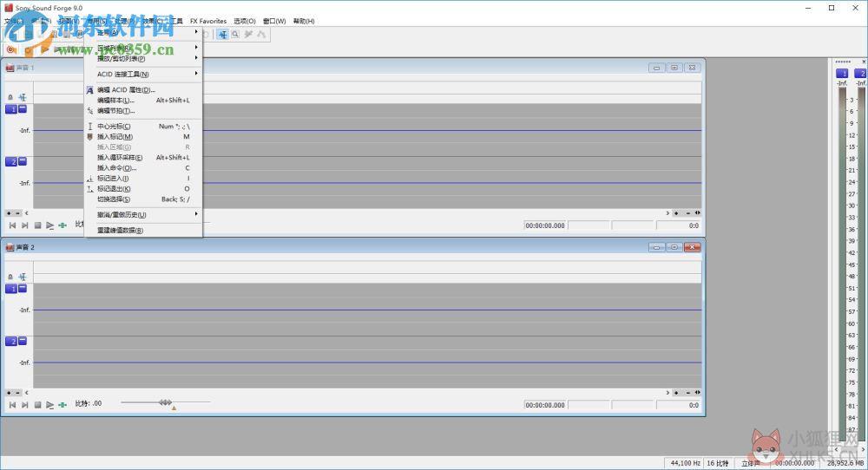Click the time zoom-in button in 声音 2
The height and width of the screenshot is (470, 868).
[x=676, y=393]
